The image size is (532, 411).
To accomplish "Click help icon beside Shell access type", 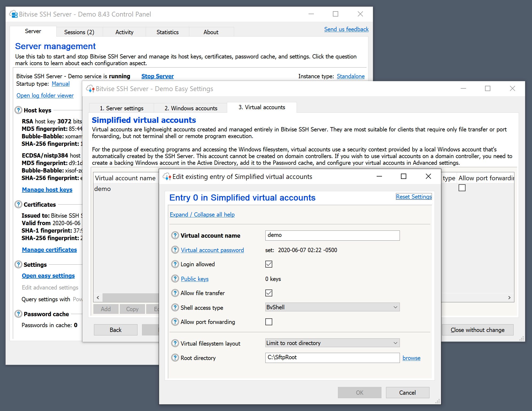I will click(175, 307).
